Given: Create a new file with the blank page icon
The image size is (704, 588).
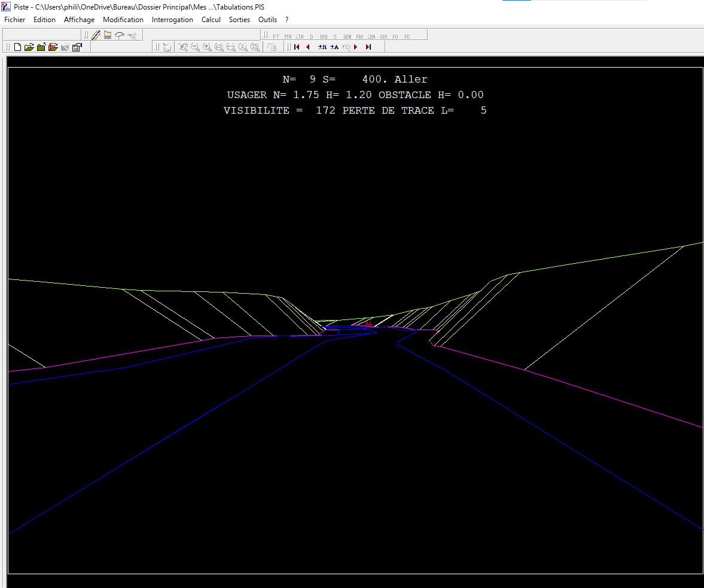Looking at the screenshot, I should click(17, 47).
